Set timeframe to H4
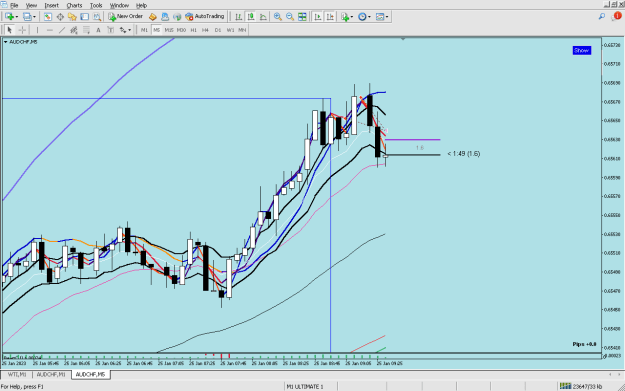This screenshot has height=391, width=625. [206, 30]
